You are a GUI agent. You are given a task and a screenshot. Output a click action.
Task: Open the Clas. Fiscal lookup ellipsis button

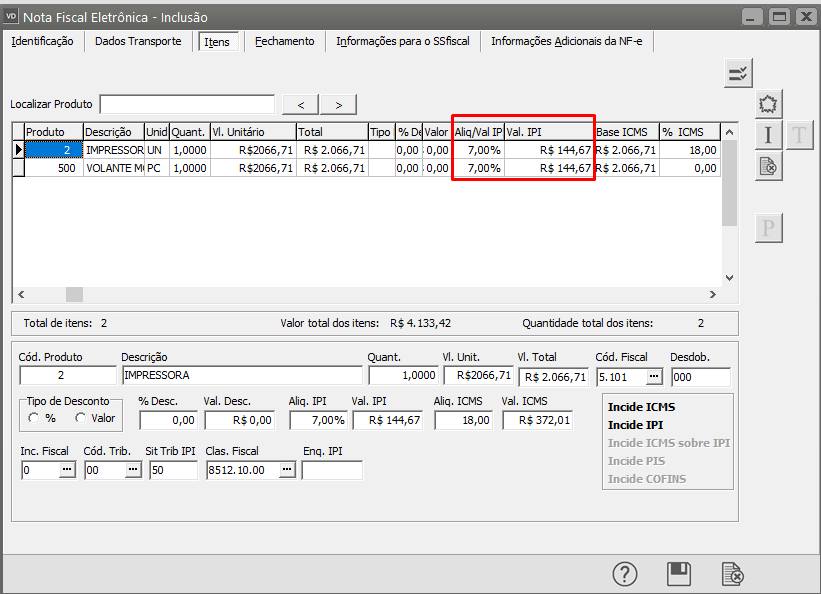tap(286, 470)
